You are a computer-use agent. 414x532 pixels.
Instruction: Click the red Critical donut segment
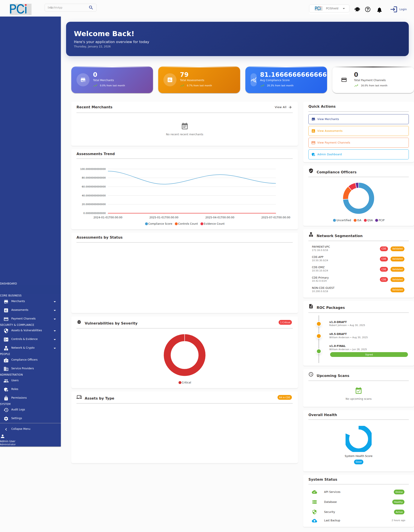(x=167, y=355)
